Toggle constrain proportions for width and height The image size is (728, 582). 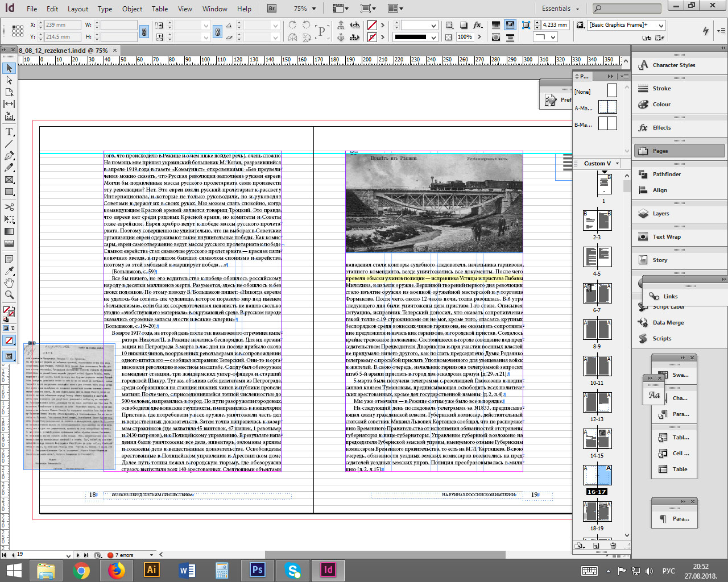coord(144,32)
